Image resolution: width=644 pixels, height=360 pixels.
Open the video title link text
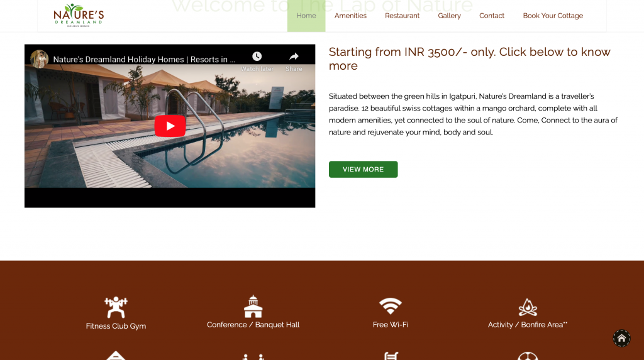(x=144, y=60)
